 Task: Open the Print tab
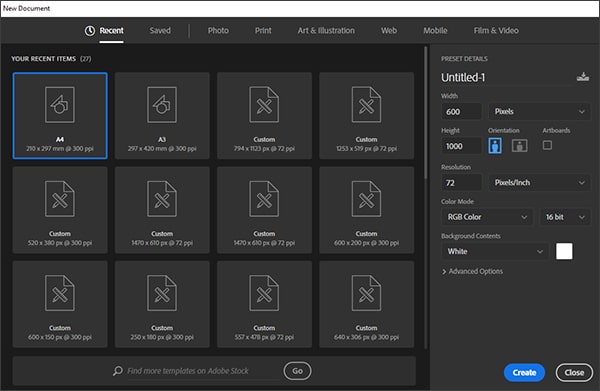tap(263, 31)
